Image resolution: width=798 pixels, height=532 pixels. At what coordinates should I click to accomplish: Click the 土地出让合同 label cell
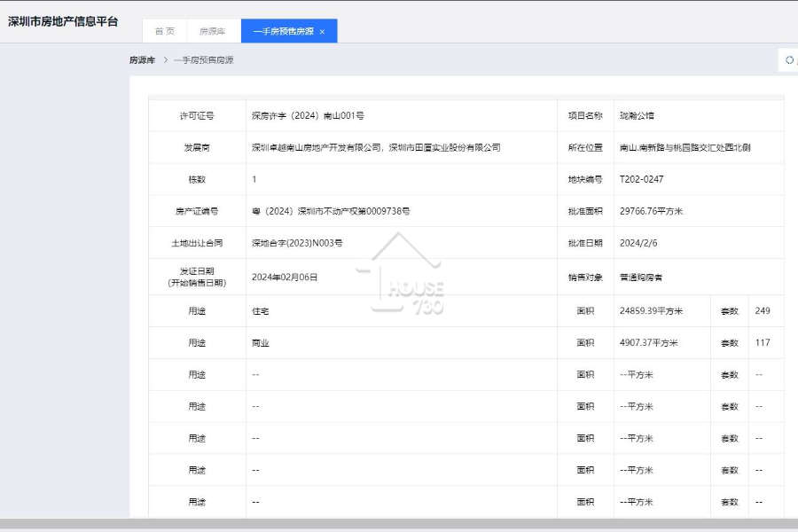[x=197, y=243]
